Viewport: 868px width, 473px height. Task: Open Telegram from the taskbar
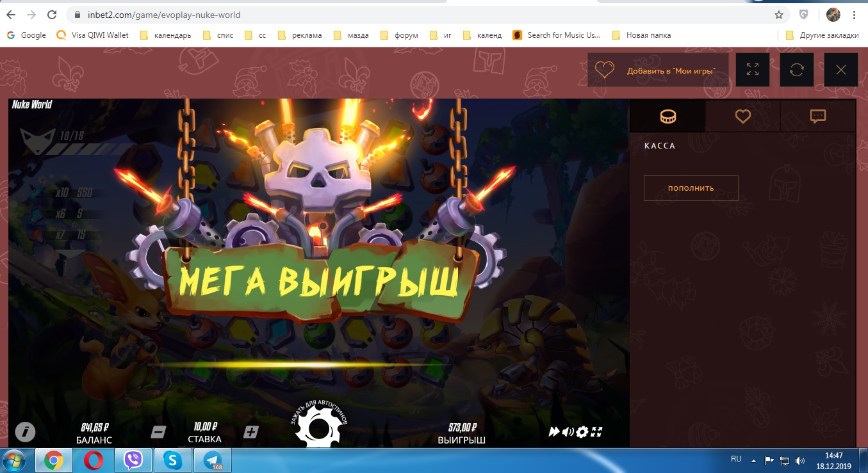point(213,460)
